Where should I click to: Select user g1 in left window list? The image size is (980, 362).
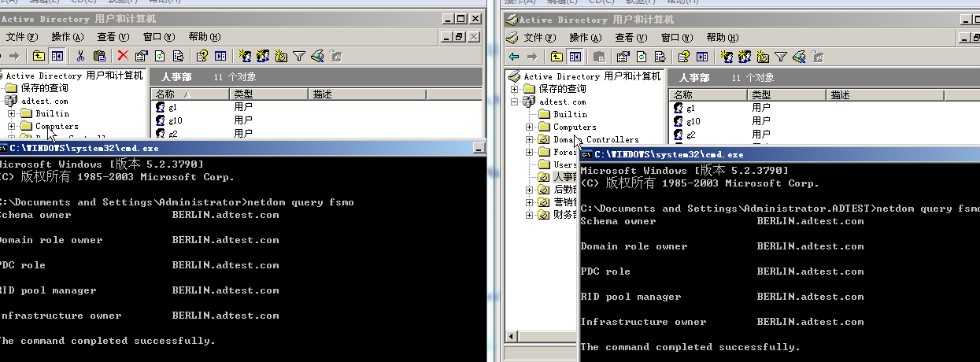coord(173,107)
